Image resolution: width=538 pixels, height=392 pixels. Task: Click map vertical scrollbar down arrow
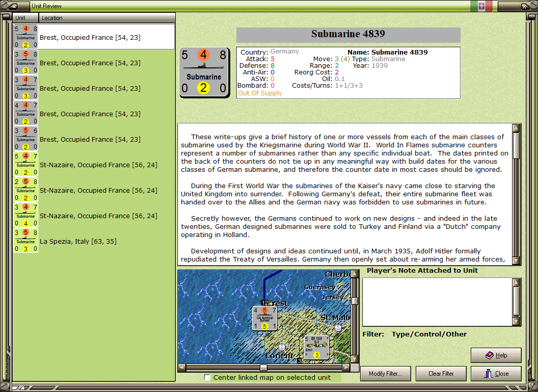tap(355, 359)
